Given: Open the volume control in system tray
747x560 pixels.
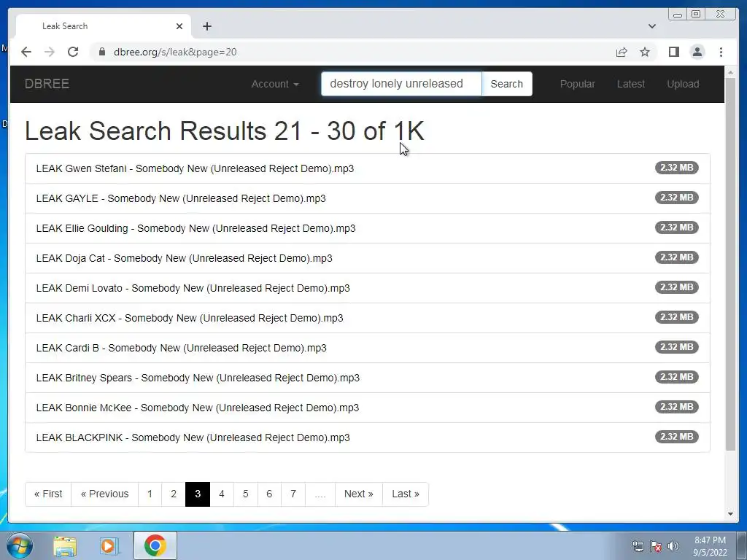Looking at the screenshot, I should [x=673, y=546].
